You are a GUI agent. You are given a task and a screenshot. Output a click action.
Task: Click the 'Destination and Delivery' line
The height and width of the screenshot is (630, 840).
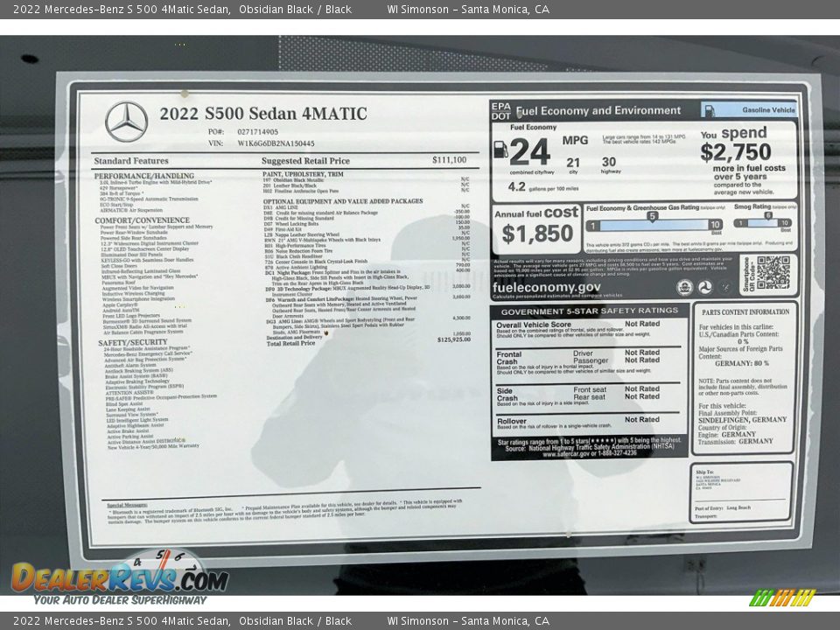[x=295, y=338]
